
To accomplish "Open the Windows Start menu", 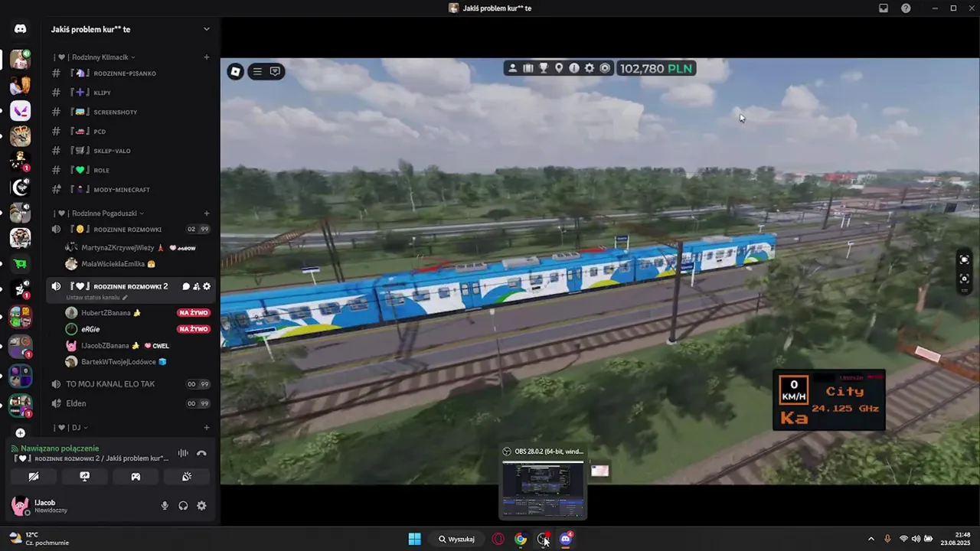I will click(414, 539).
